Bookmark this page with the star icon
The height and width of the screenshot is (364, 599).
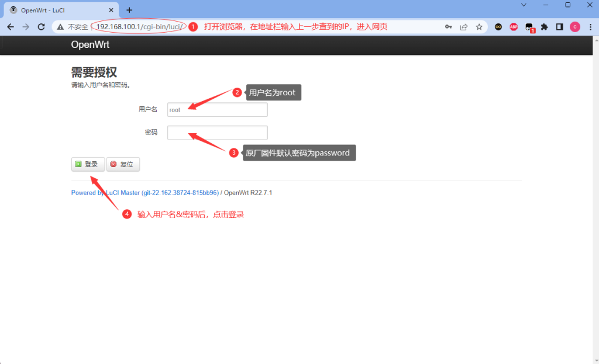479,27
